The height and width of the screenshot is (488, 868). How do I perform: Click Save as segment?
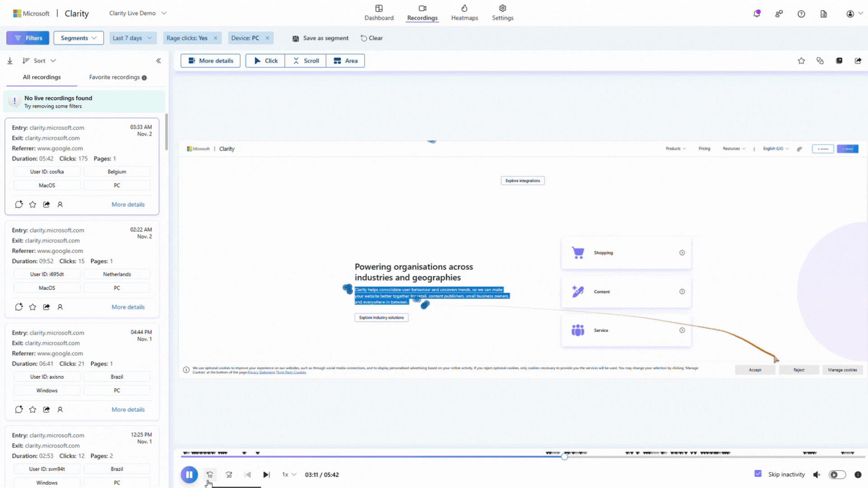pyautogui.click(x=321, y=38)
